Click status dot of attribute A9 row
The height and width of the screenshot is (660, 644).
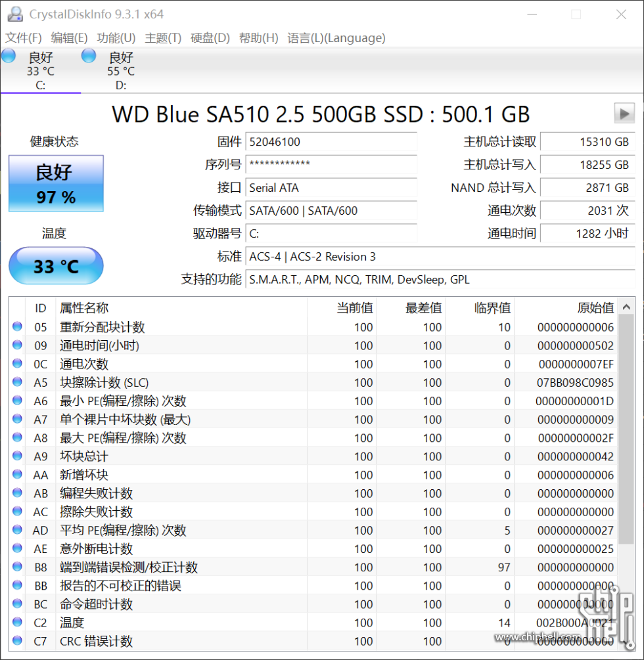point(17,456)
